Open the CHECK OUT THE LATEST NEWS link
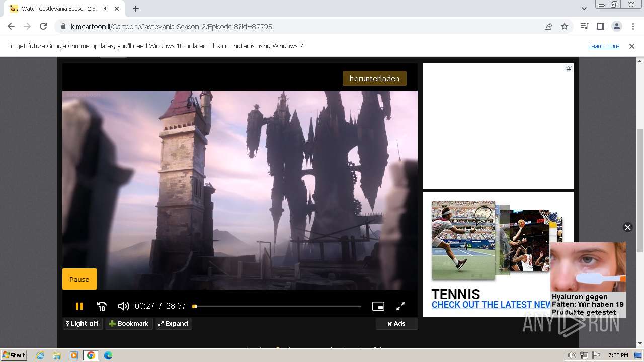 coord(492,305)
